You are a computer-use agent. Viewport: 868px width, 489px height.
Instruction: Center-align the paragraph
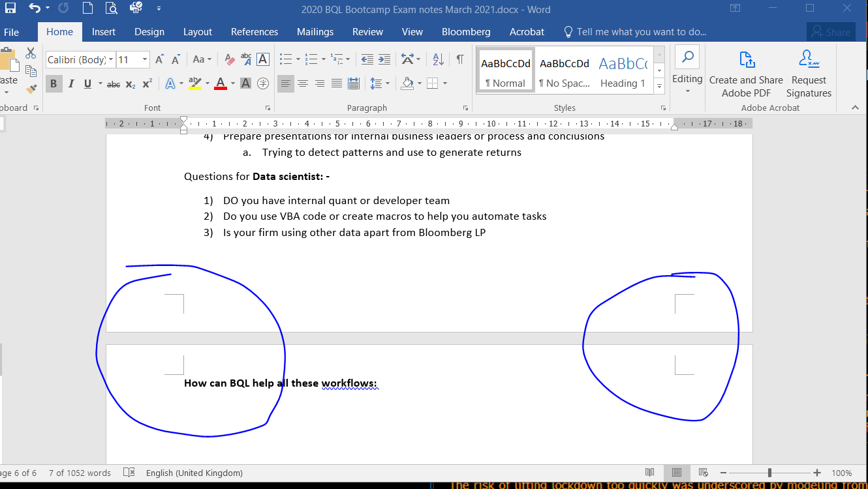click(303, 83)
